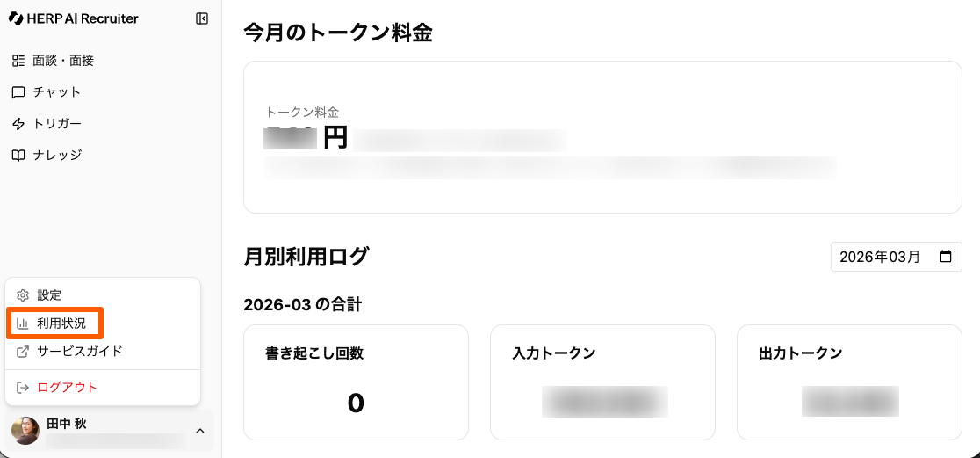
Task: Select ナレッジ from sidebar navigation
Action: tap(57, 155)
